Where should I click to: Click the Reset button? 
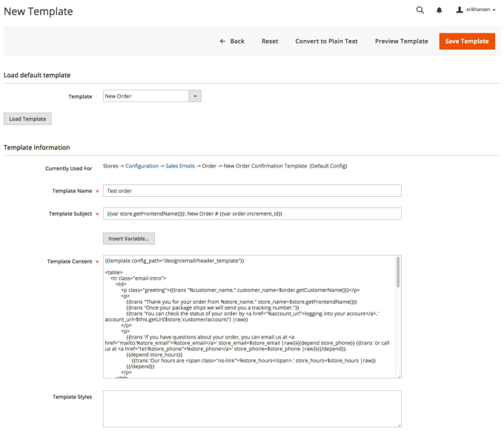point(270,41)
